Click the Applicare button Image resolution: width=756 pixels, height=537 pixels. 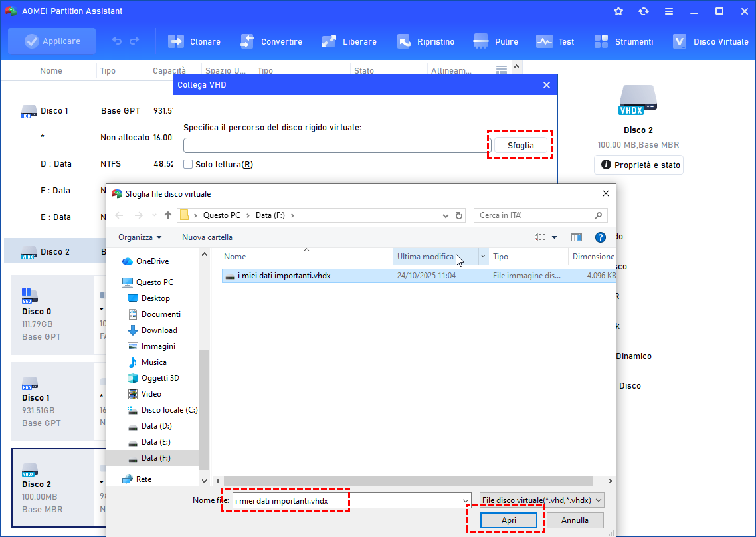tap(52, 41)
